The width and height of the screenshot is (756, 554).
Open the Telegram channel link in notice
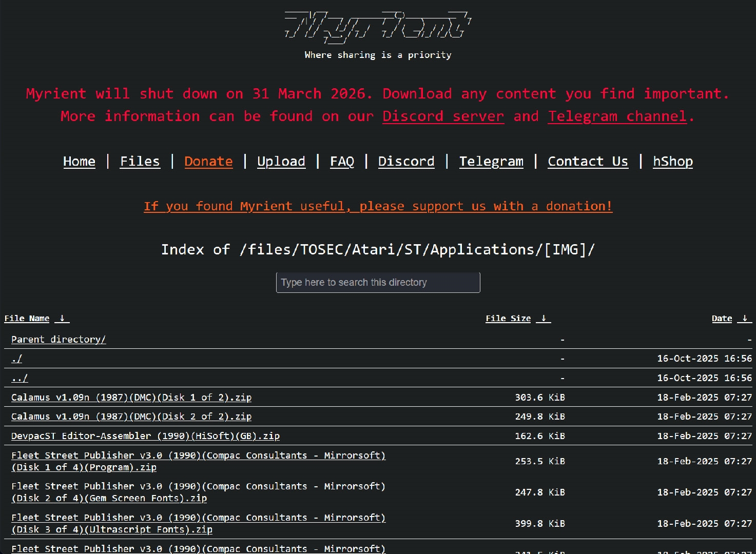click(x=617, y=116)
